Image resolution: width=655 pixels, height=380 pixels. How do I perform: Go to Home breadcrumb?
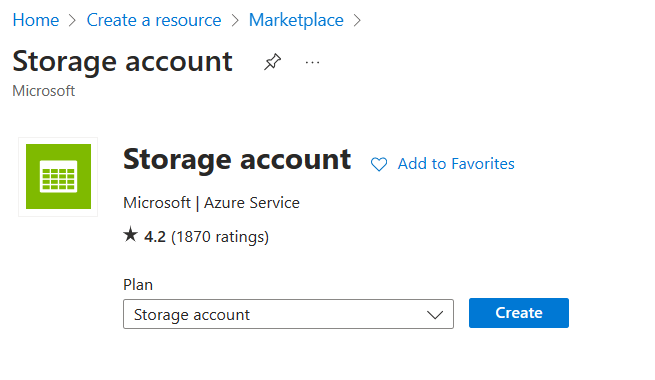click(x=36, y=20)
